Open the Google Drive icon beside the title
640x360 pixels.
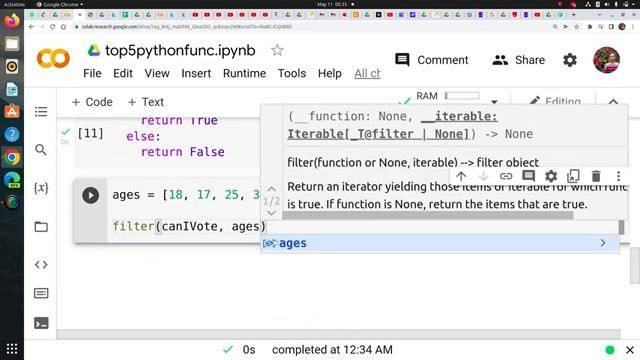pos(94,50)
